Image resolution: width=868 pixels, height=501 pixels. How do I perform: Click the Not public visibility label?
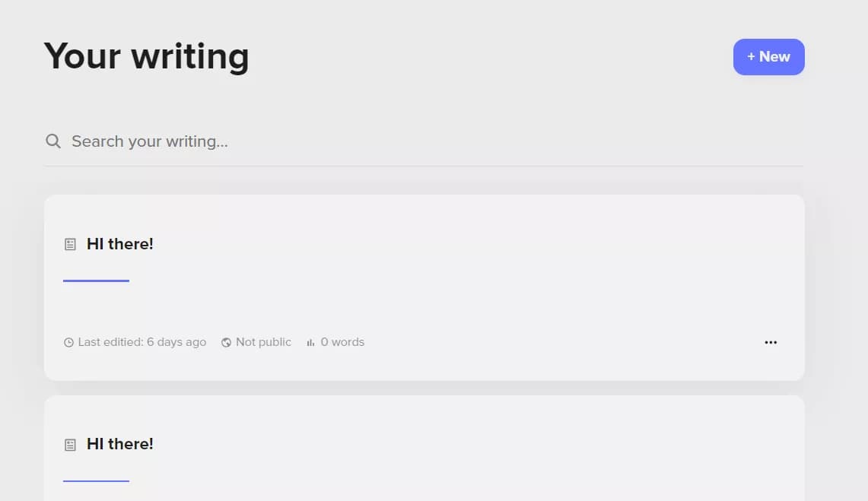[263, 342]
